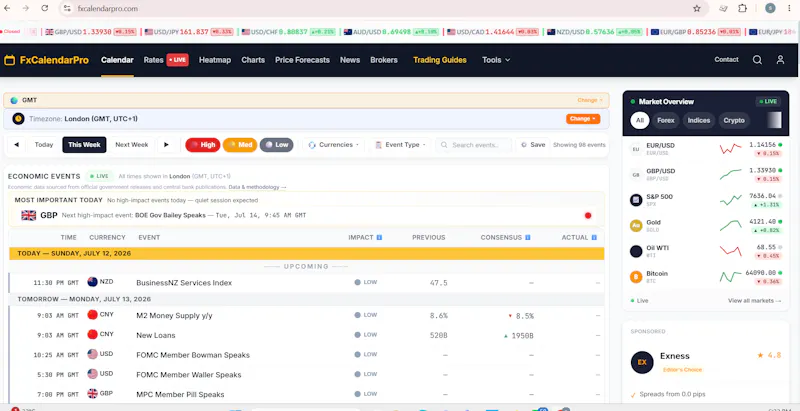Screen dimensions: 800x411
Task: Open the orange timezone Change dropdown
Action: coord(583,119)
